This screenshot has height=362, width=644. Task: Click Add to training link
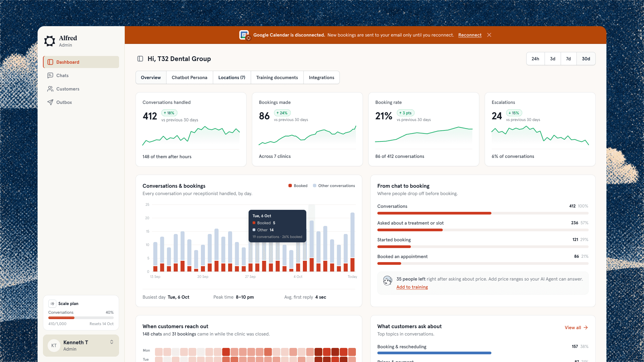412,287
